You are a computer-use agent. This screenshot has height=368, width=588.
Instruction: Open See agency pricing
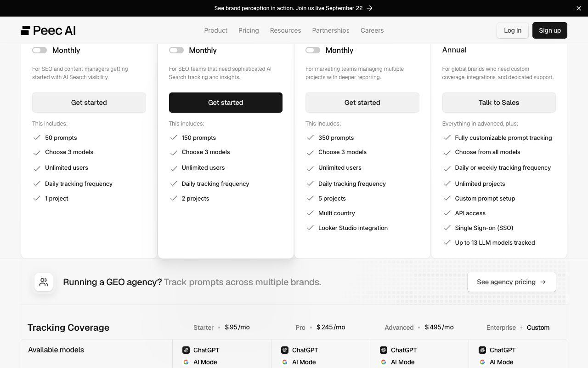click(512, 282)
